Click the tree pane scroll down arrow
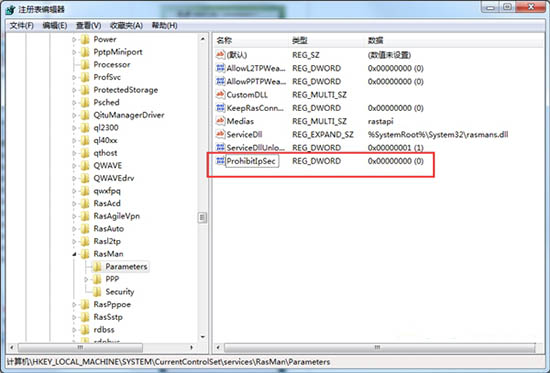The image size is (550, 373). (203, 338)
